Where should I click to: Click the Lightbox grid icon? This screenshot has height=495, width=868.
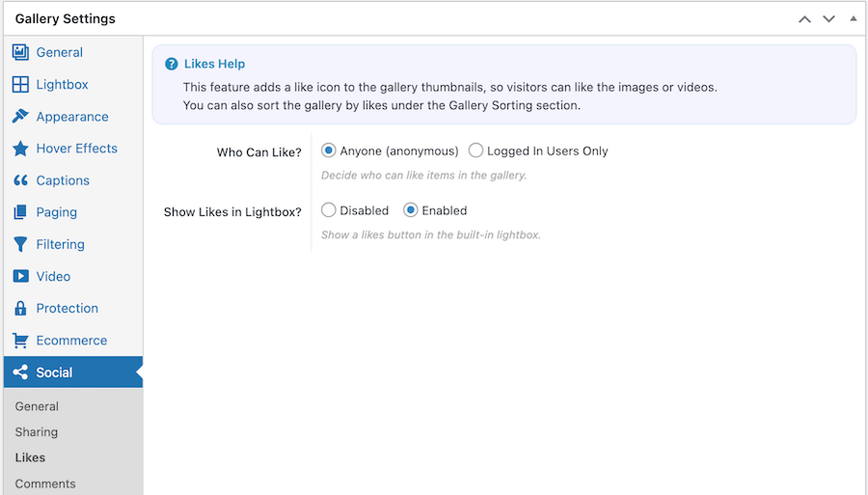click(20, 84)
